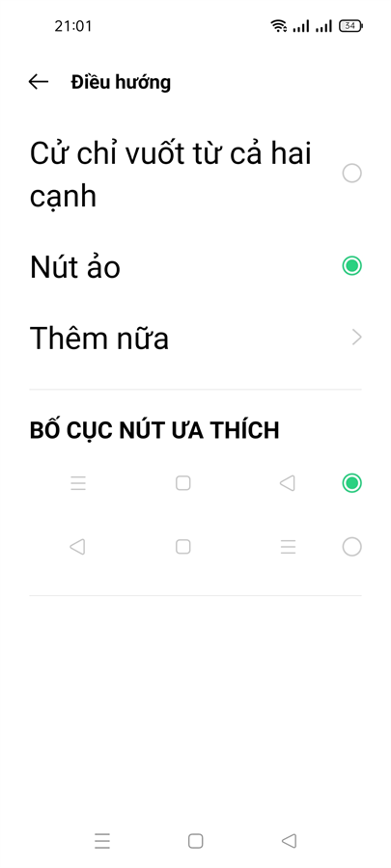Image resolution: width=391 pixels, height=868 pixels.
Task: Open the Thêm nữa option
Action: (x=195, y=338)
